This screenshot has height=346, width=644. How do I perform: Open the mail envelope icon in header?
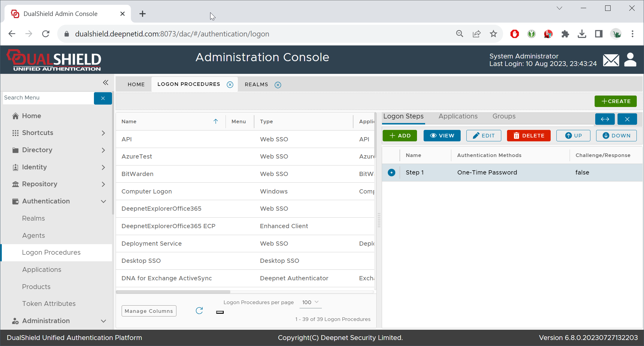[x=611, y=60]
